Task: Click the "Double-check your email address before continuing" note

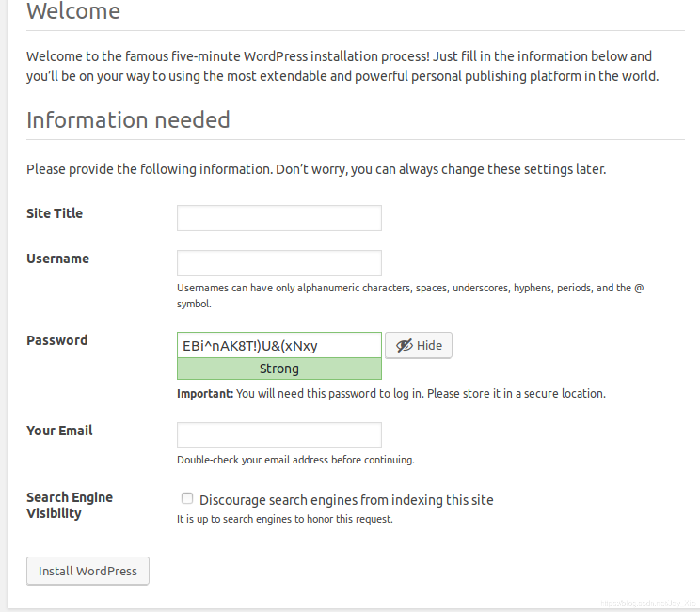Action: pos(295,460)
